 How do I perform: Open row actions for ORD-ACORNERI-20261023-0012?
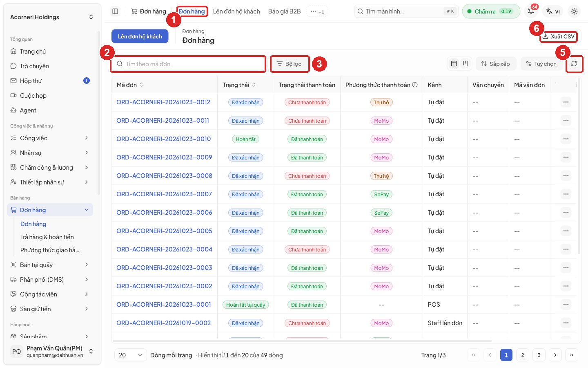tap(566, 102)
